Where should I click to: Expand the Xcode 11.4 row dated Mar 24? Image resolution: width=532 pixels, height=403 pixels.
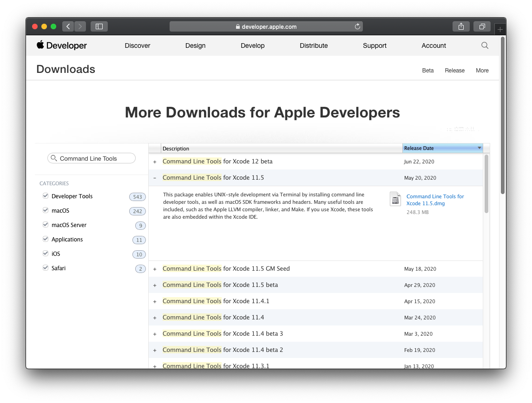point(155,318)
